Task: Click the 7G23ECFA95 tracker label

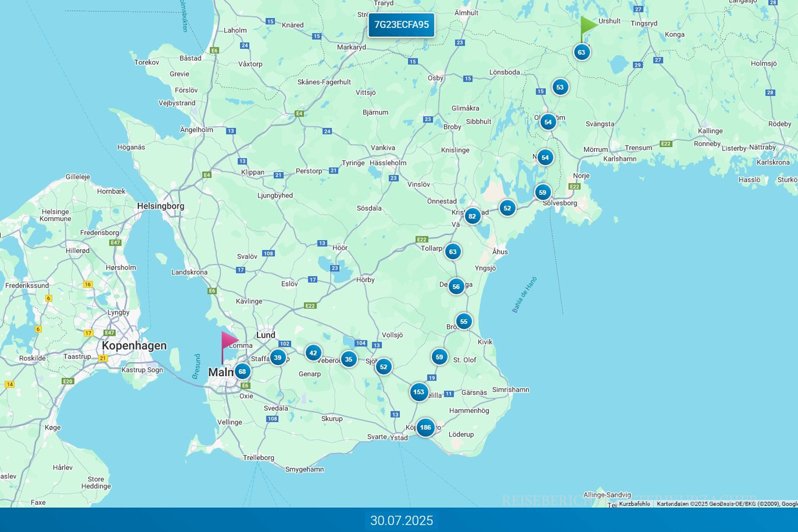Action: click(401, 25)
